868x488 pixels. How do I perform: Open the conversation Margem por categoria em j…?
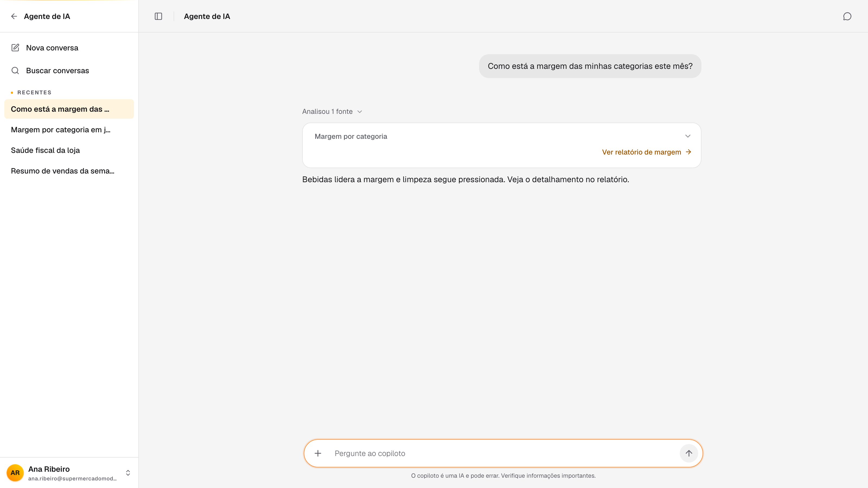click(69, 130)
